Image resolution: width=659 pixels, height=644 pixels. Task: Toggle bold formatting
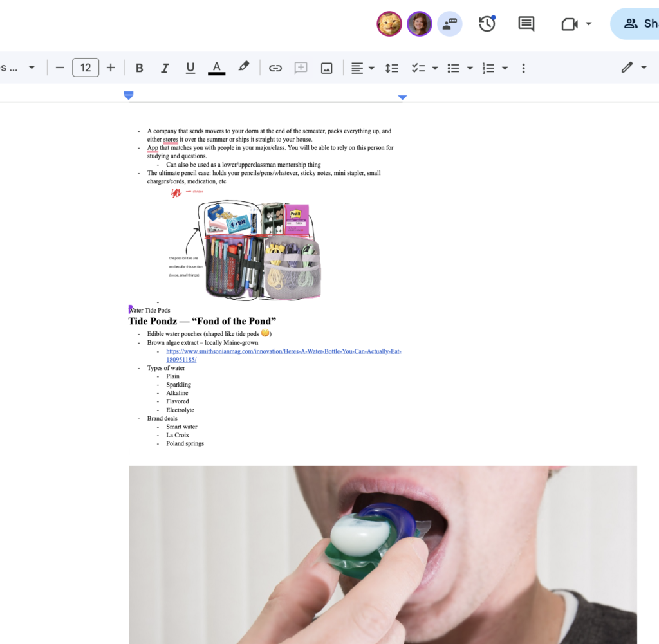point(140,68)
